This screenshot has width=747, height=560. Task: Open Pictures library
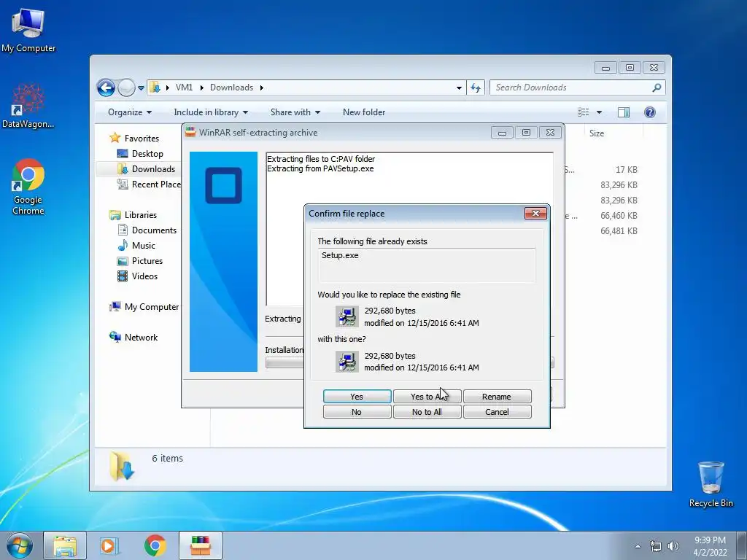pyautogui.click(x=147, y=261)
